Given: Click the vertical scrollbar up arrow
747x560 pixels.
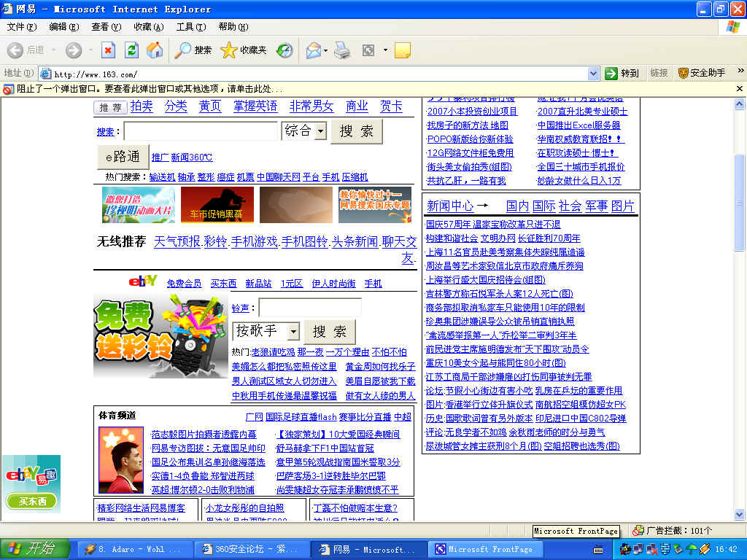Looking at the screenshot, I should 740,104.
